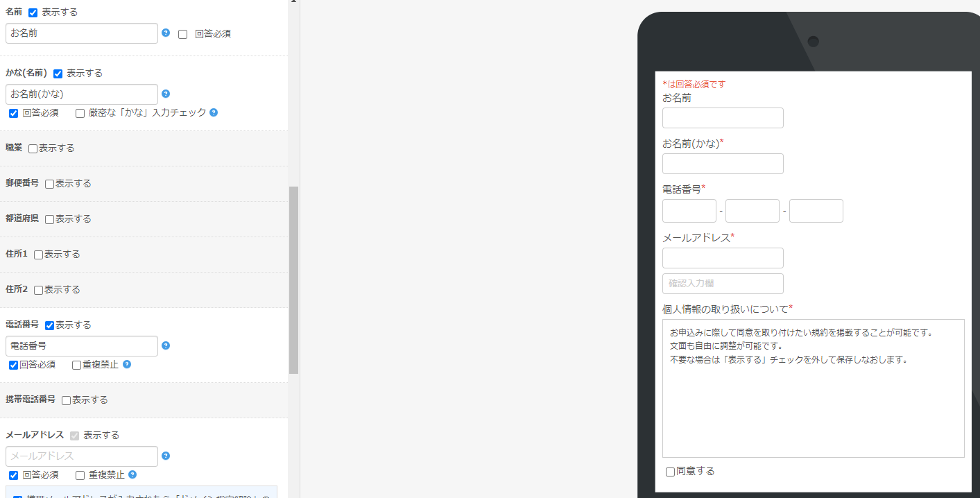Open help for 厳密な「かな」入力チェック

pyautogui.click(x=214, y=112)
